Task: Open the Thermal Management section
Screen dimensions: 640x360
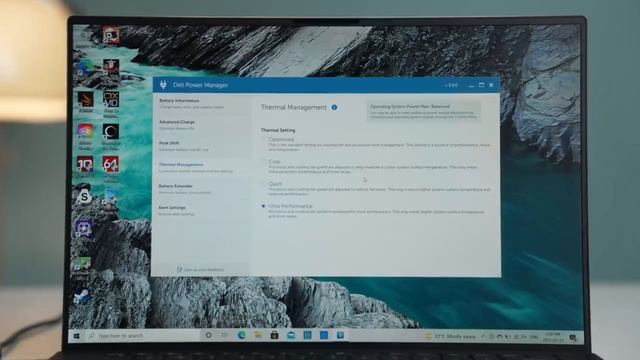Action: pyautogui.click(x=202, y=168)
